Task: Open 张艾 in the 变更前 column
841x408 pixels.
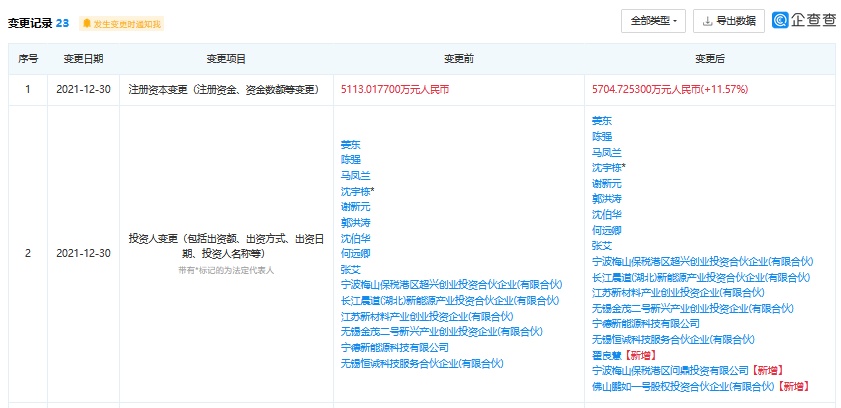Action: pos(351,270)
